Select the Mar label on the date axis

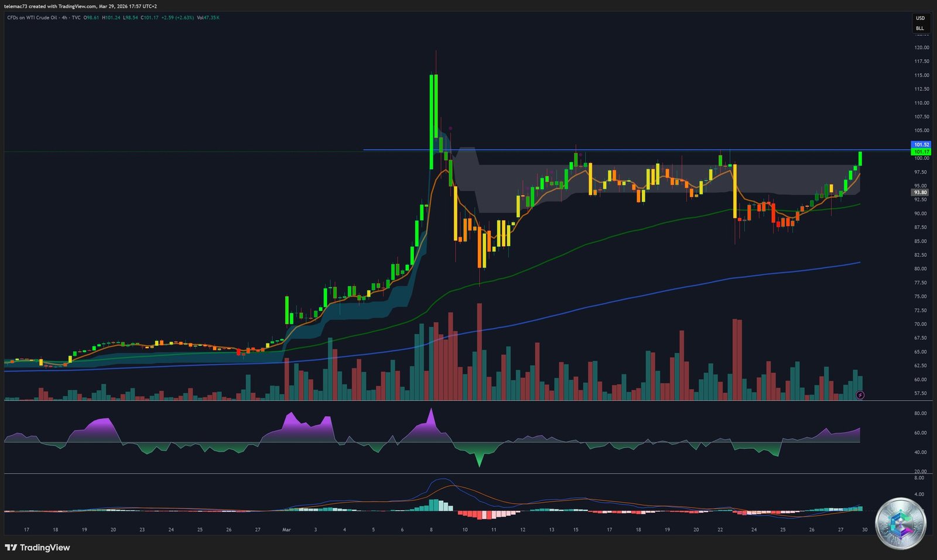(x=286, y=528)
